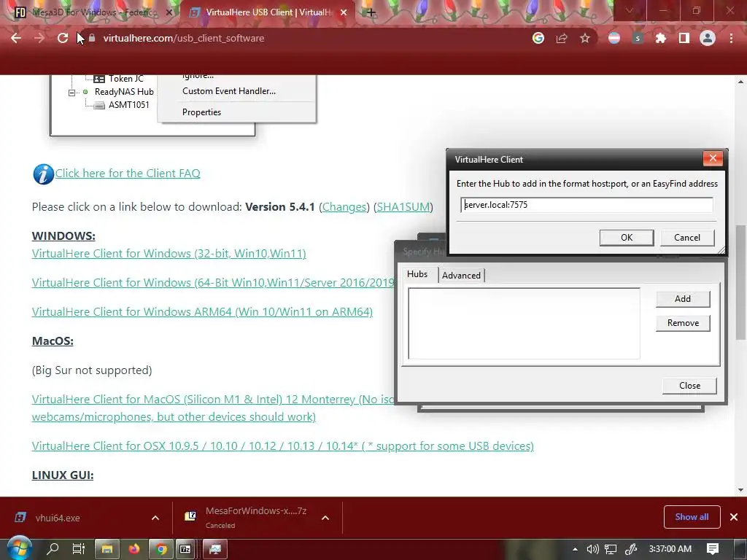Click the volume speaker tray icon
Image resolution: width=747 pixels, height=560 pixels.
(x=592, y=549)
